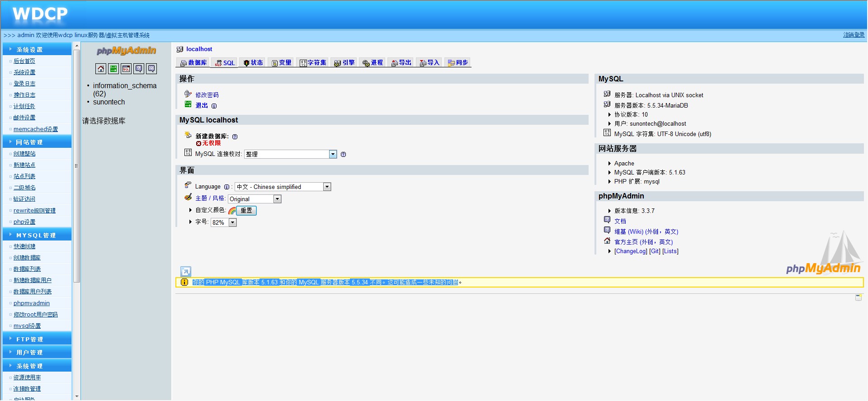868x401 pixels.
Task: Click the green exit icon beside 退出
Action: click(x=188, y=104)
